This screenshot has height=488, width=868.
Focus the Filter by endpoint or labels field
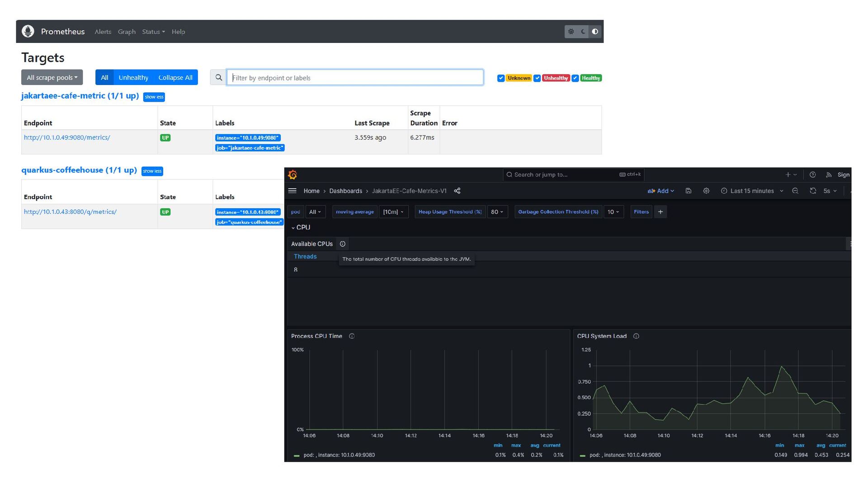(355, 77)
